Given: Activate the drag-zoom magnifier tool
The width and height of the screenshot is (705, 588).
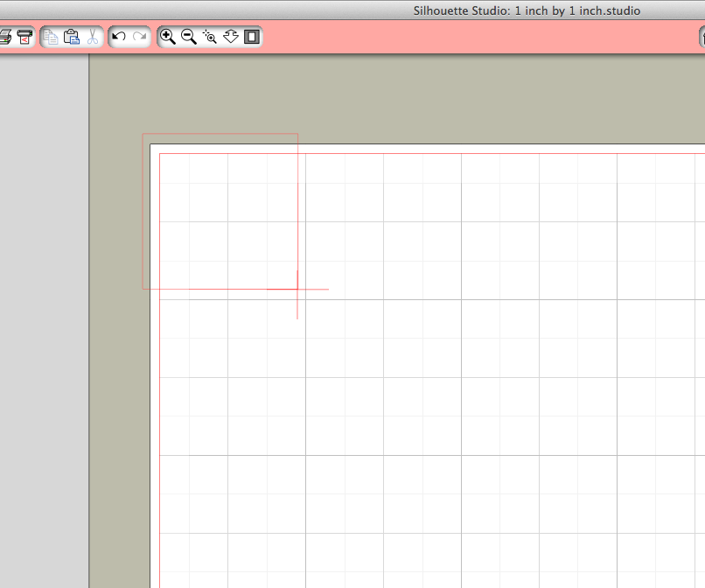Looking at the screenshot, I should coord(210,37).
